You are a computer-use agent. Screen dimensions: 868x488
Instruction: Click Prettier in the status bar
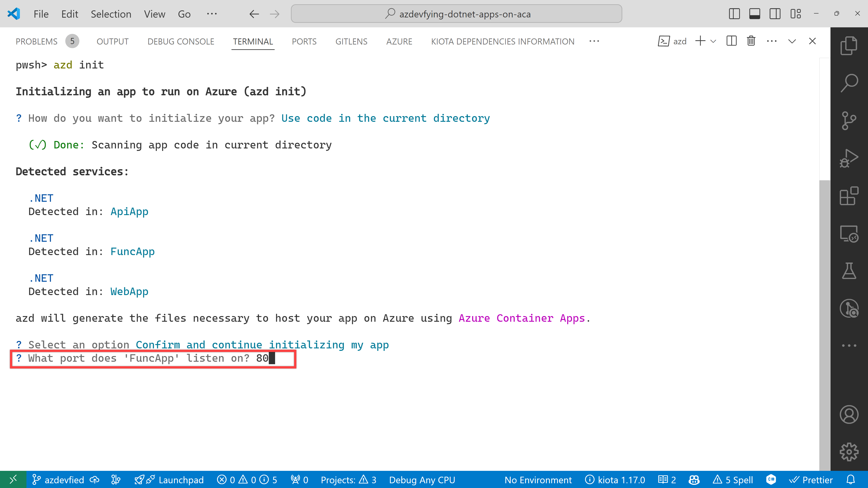coord(811,480)
